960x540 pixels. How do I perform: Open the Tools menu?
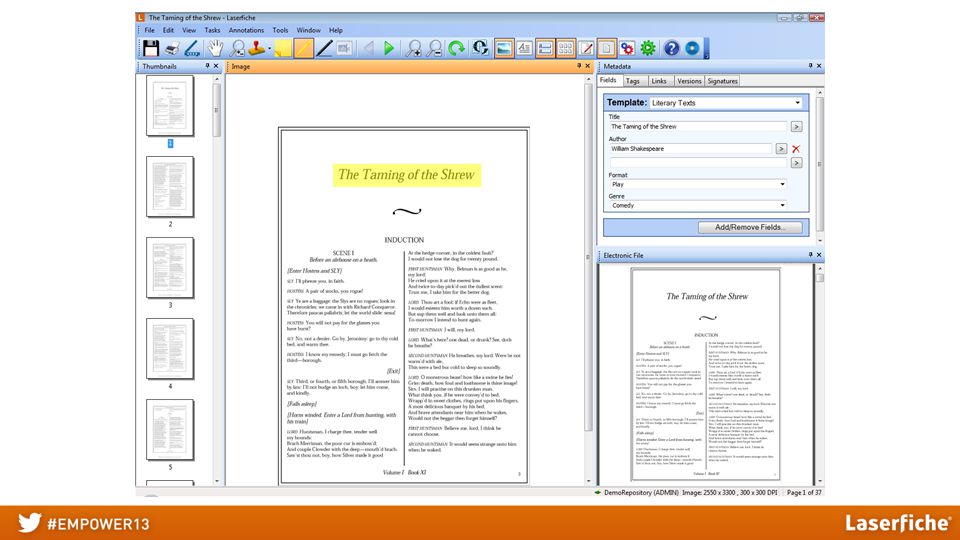(x=280, y=30)
